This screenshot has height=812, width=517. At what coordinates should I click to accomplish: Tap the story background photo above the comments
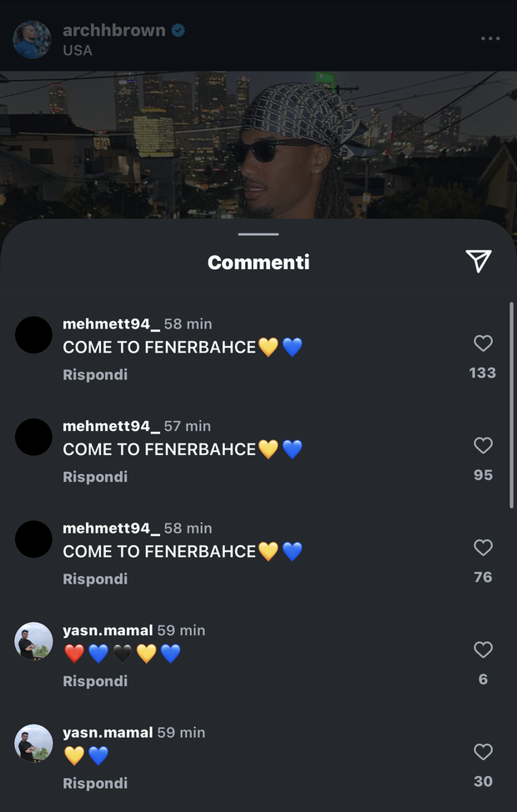(x=258, y=142)
